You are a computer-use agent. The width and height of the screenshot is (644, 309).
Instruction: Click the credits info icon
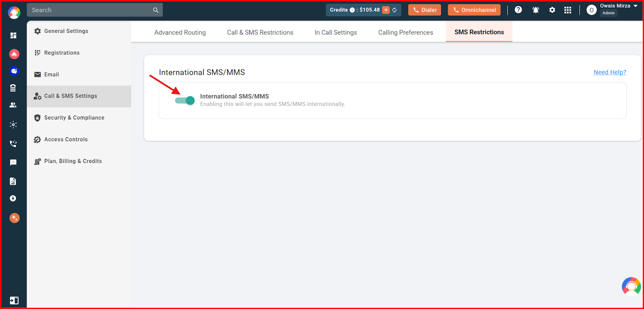point(352,10)
